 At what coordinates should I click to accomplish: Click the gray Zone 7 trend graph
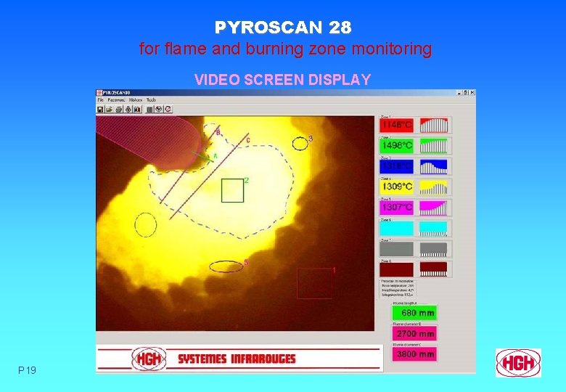(433, 249)
